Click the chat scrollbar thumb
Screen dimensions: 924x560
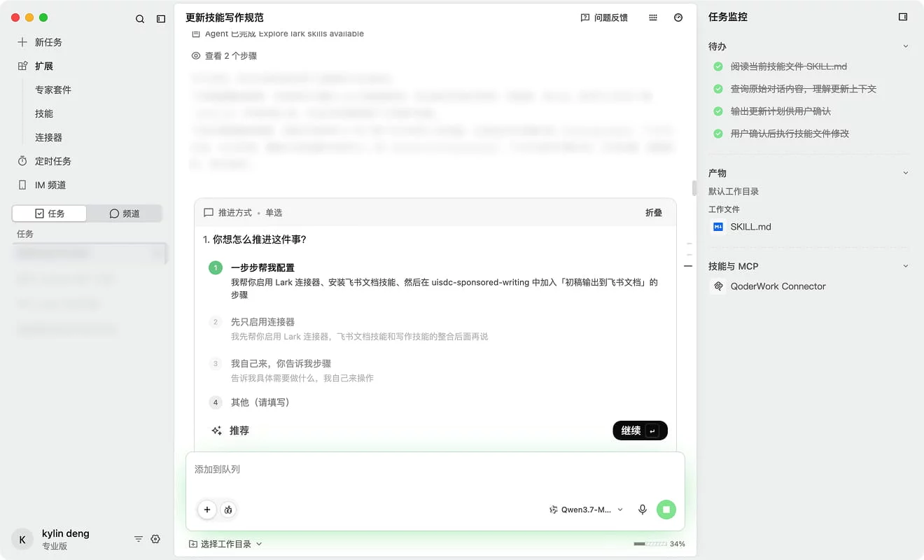coord(694,188)
